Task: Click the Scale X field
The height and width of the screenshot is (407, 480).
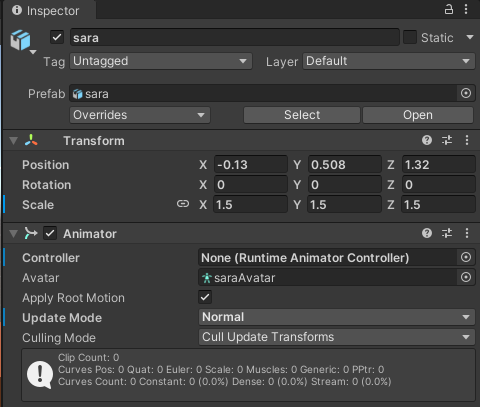Action: click(251, 204)
